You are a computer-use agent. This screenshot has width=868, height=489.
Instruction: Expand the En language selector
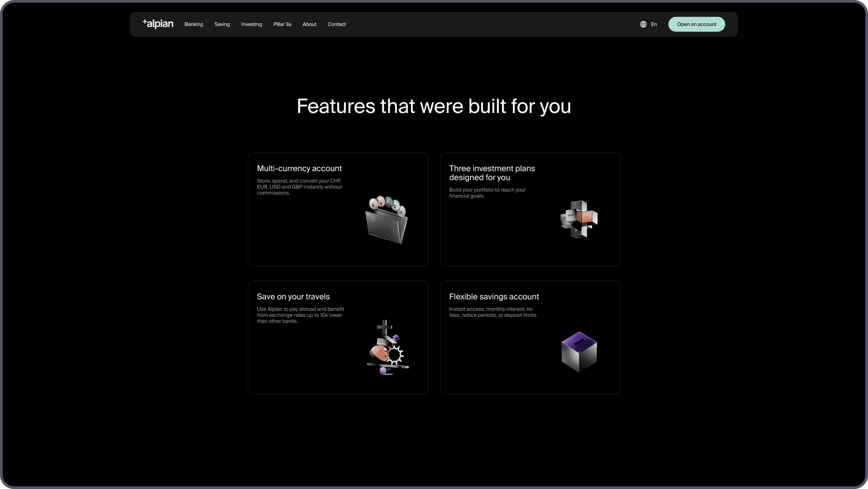click(x=654, y=24)
